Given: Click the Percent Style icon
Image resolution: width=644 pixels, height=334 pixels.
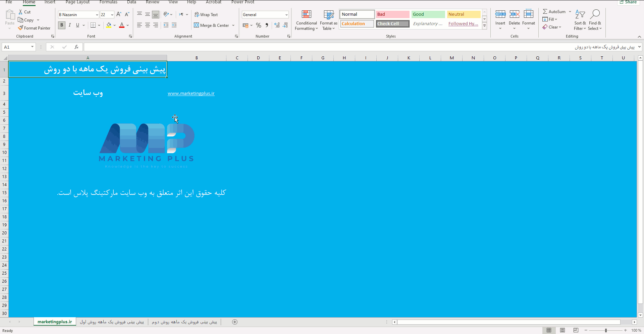Looking at the screenshot, I should pyautogui.click(x=258, y=25).
